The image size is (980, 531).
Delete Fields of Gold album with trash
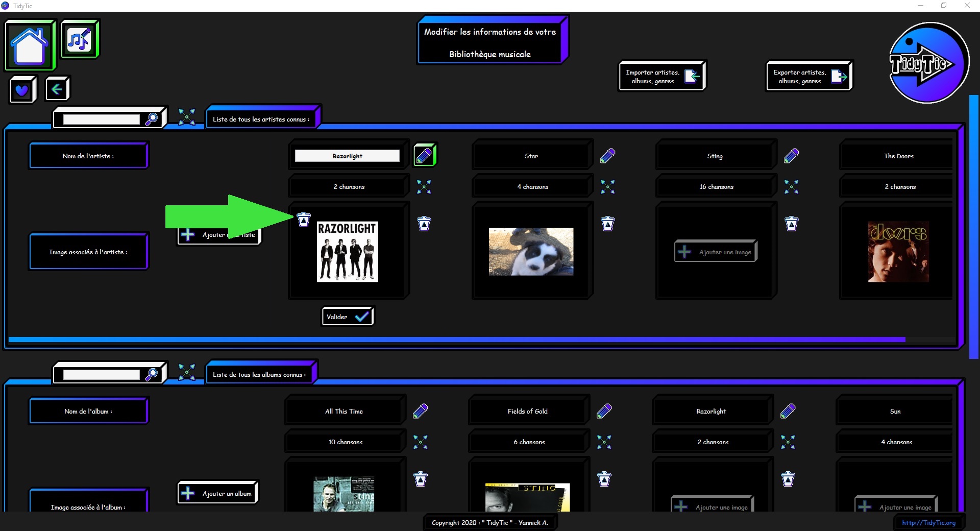[604, 479]
